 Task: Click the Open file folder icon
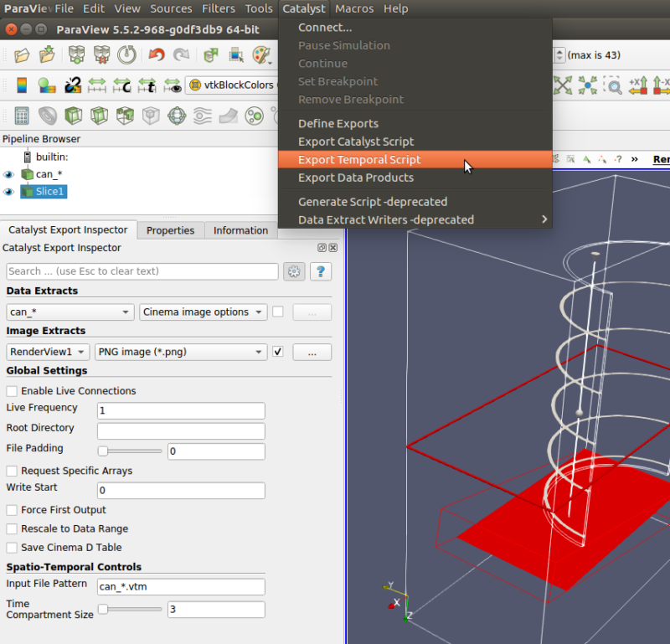pos(22,55)
